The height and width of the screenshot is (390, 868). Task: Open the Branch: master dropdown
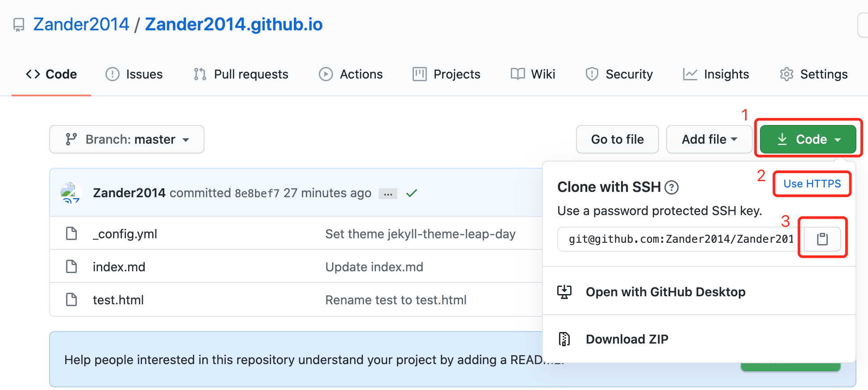[x=127, y=139]
